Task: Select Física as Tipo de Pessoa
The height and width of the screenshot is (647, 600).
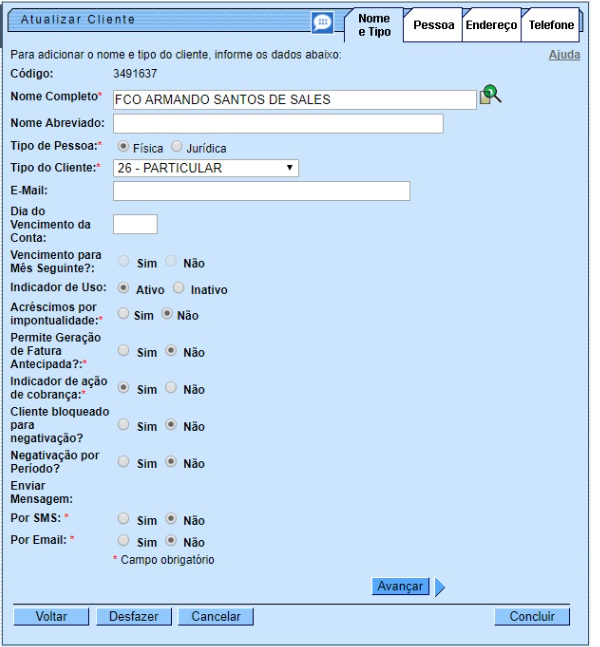Action: [123, 146]
